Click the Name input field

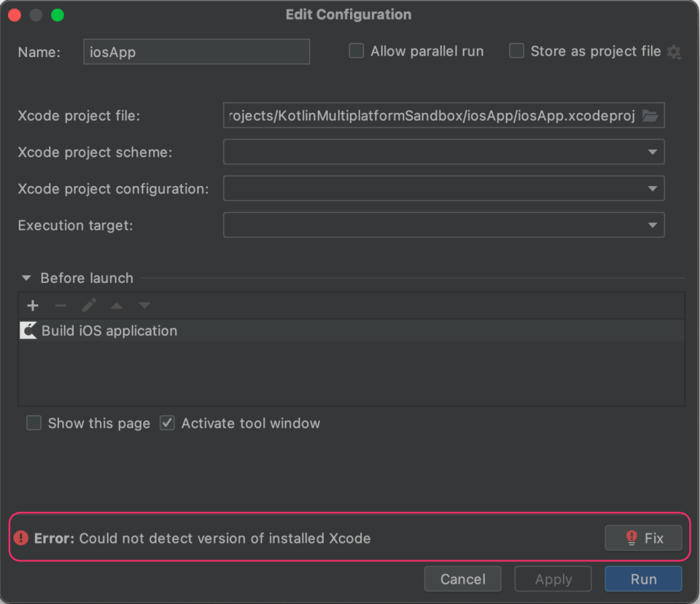point(196,52)
